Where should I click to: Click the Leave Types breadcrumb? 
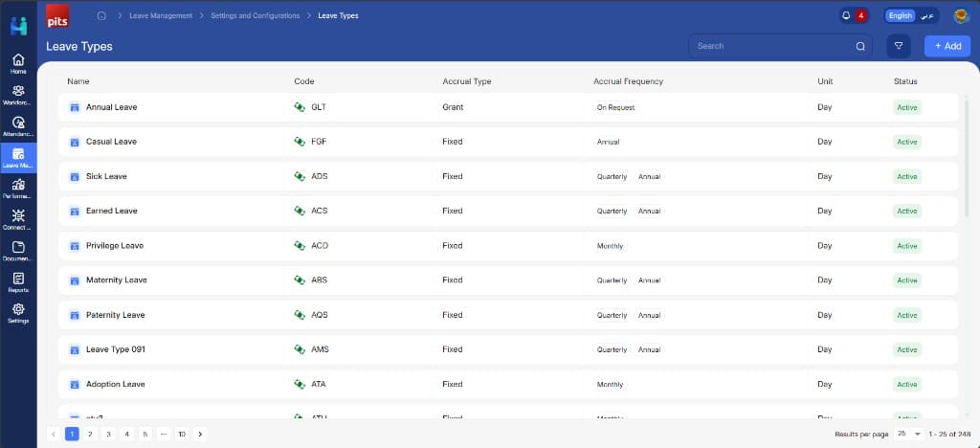coord(338,15)
